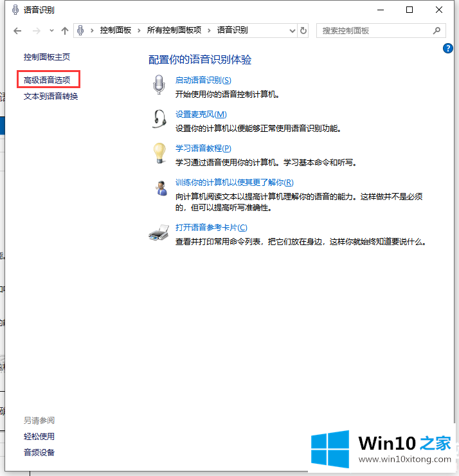Expand the address bar history dropdown
Image resolution: width=459 pixels, height=476 pixels.
[x=291, y=30]
